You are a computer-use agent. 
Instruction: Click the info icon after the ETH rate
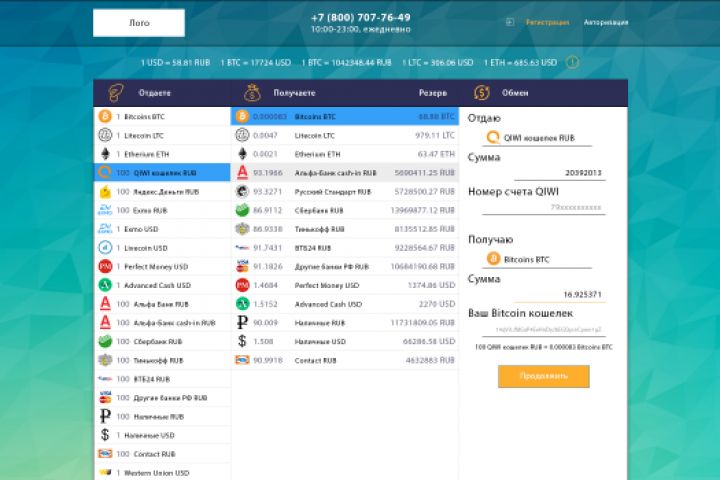click(x=572, y=62)
